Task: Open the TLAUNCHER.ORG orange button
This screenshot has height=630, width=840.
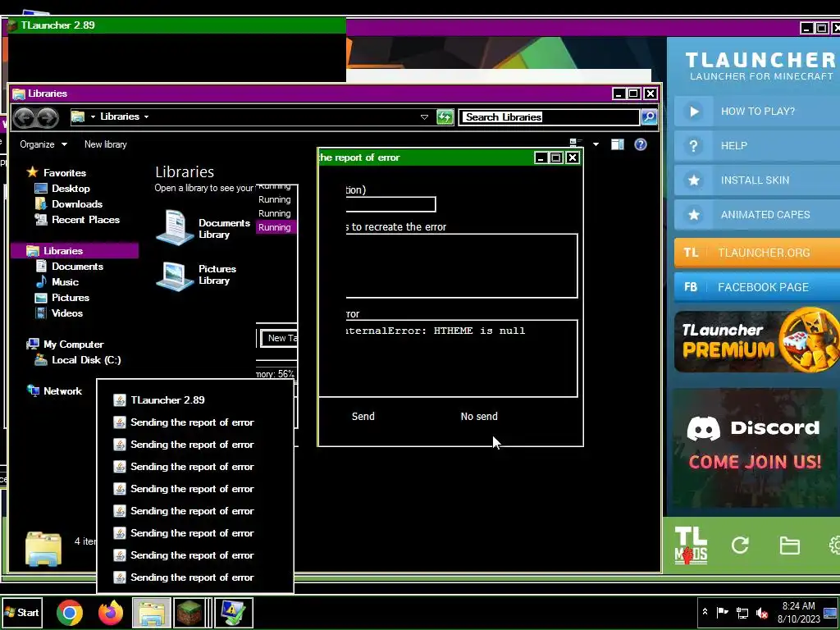Action: point(757,253)
